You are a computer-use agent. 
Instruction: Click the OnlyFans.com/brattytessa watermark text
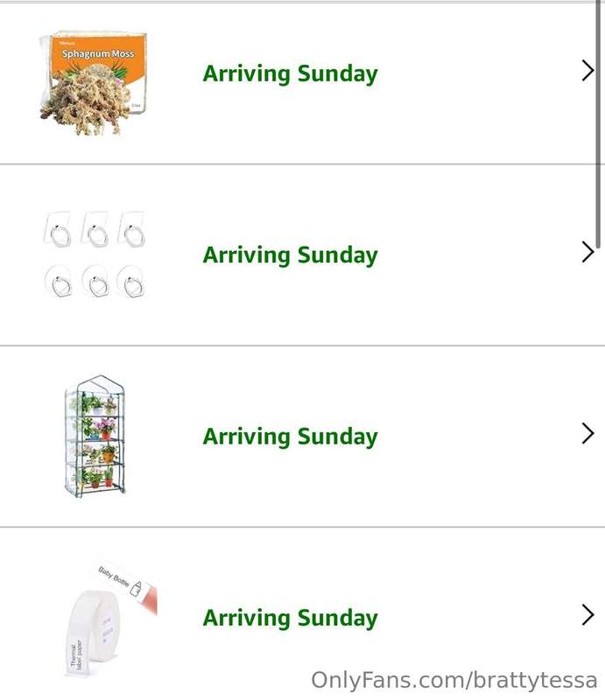(x=454, y=681)
